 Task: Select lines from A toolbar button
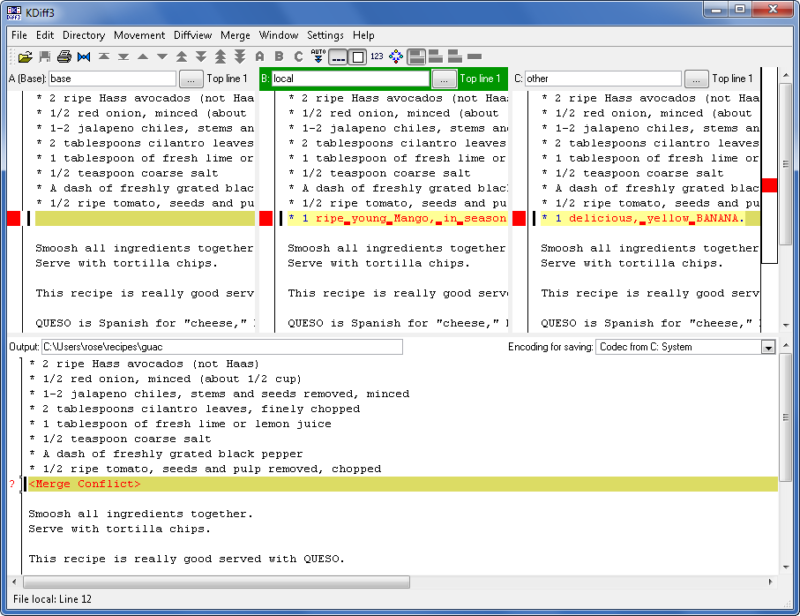tap(260, 57)
